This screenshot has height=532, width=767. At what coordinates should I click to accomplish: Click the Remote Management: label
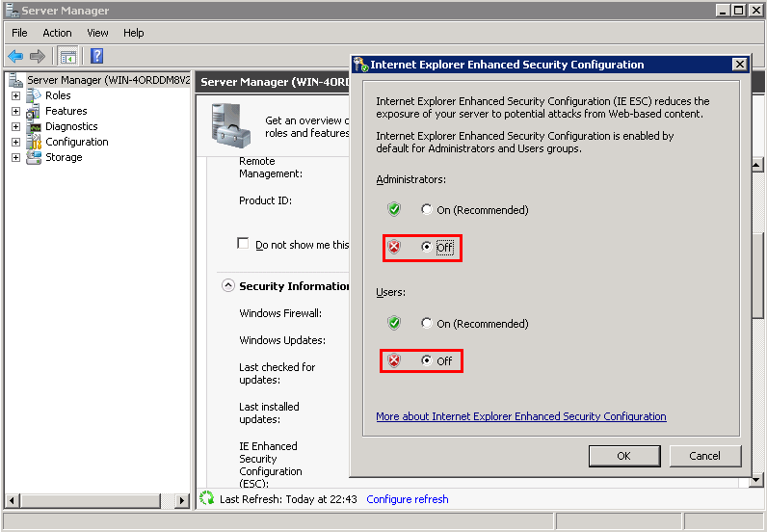271,168
